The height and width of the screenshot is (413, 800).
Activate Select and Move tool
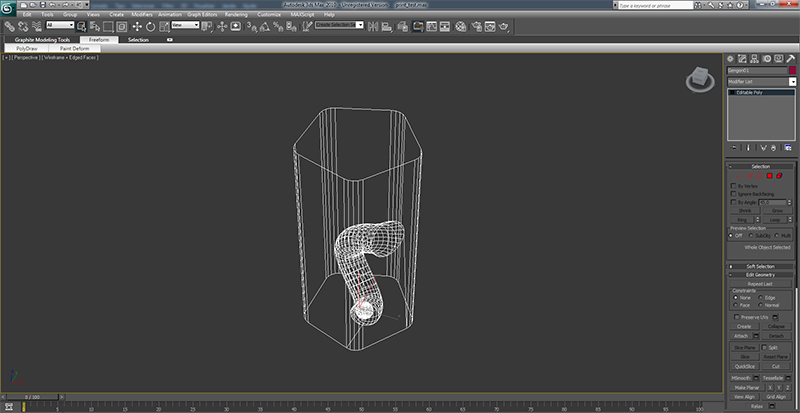(x=137, y=27)
